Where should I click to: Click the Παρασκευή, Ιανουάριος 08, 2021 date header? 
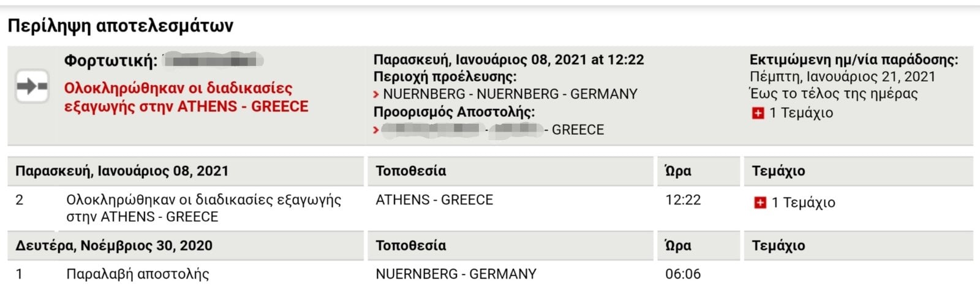click(122, 171)
